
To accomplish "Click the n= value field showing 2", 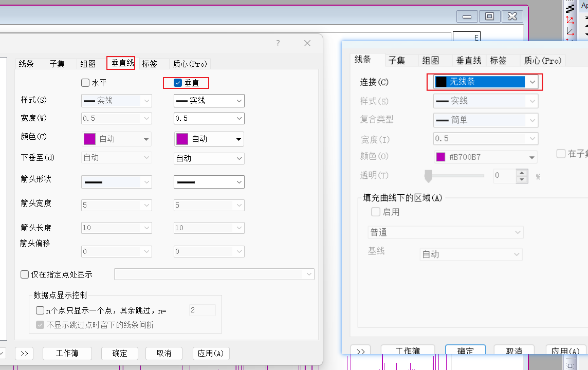I will [x=203, y=310].
